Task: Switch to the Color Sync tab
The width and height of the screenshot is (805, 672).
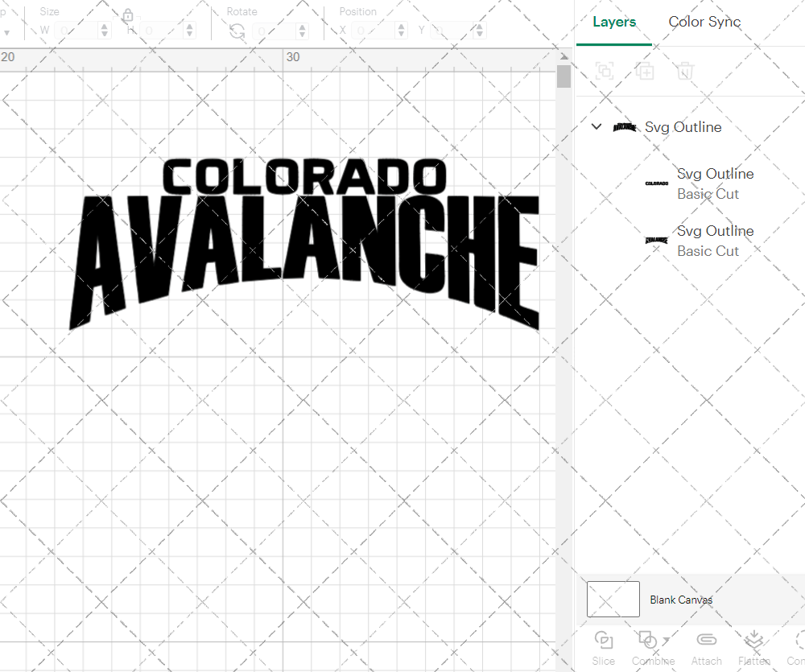Action: click(704, 22)
